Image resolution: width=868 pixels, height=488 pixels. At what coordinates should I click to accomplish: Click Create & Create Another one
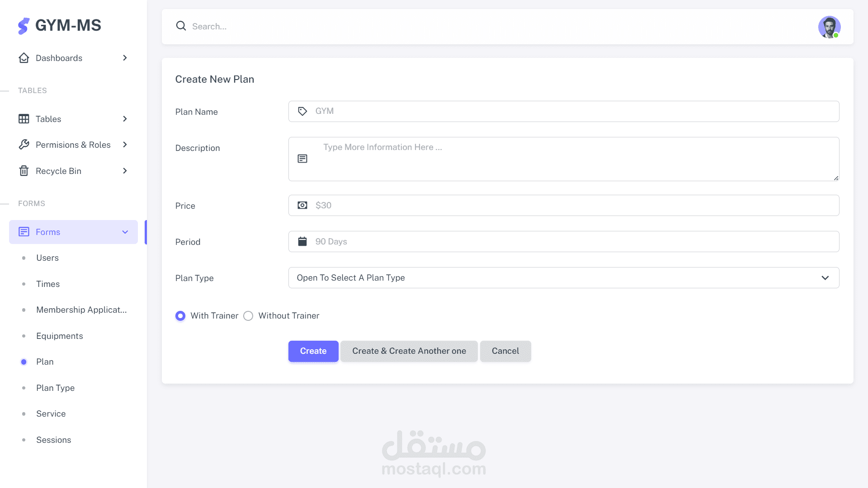[409, 351]
